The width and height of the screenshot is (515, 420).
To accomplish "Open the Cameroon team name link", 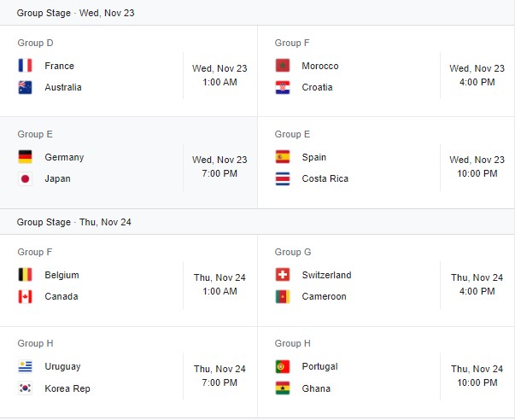I will tap(324, 296).
